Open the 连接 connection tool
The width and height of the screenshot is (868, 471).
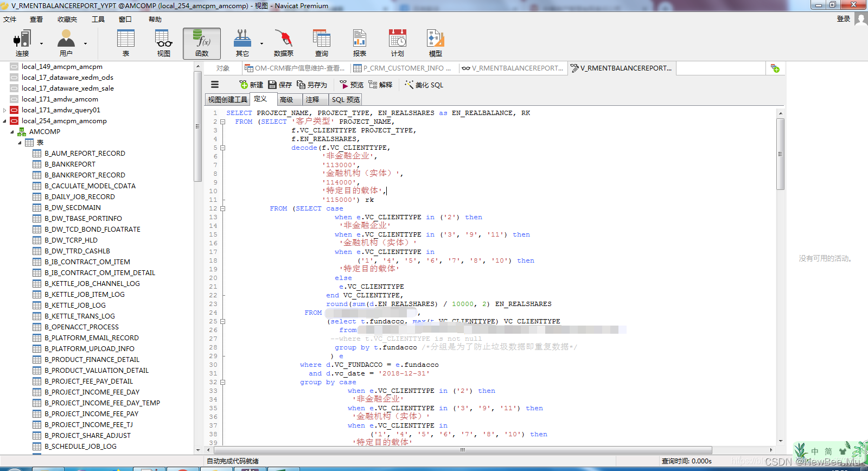(22, 43)
